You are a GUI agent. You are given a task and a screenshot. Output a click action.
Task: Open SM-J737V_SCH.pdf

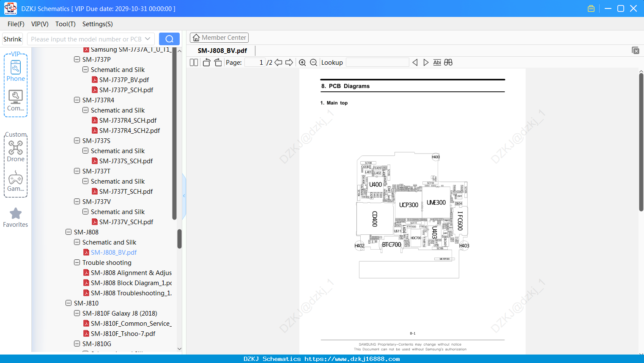coord(126,222)
